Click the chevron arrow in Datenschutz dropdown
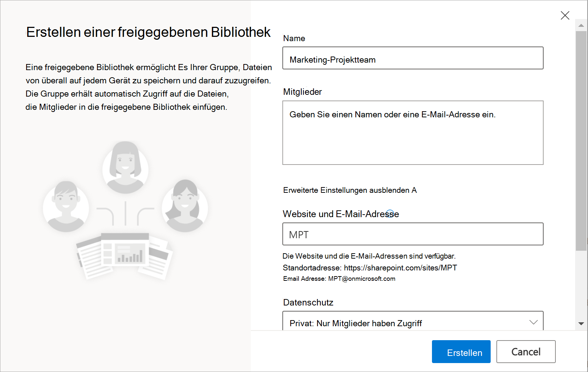Image resolution: width=588 pixels, height=372 pixels. pos(533,322)
